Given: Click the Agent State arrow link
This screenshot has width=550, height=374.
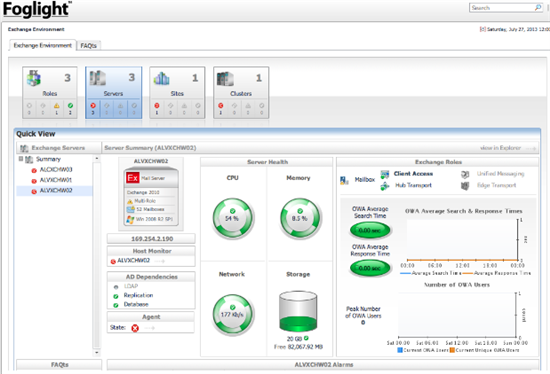Looking at the screenshot, I should pyautogui.click(x=150, y=328).
